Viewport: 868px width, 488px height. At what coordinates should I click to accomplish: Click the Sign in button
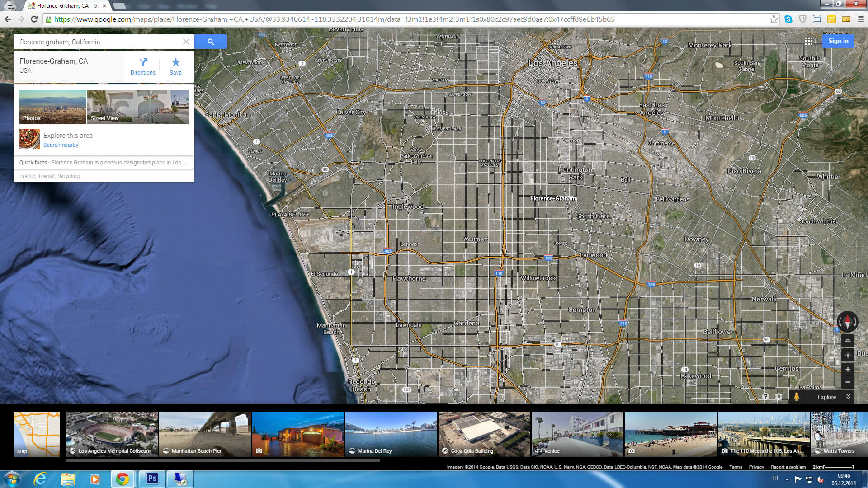838,41
